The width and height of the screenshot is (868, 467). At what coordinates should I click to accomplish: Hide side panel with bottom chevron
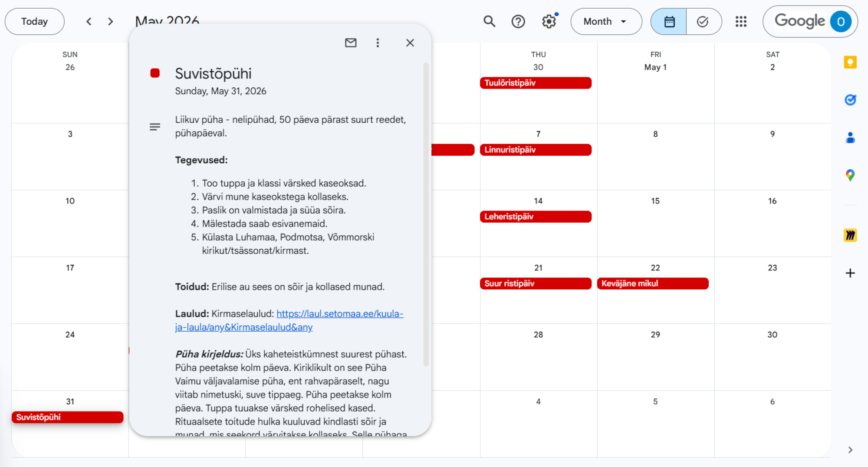point(850,450)
